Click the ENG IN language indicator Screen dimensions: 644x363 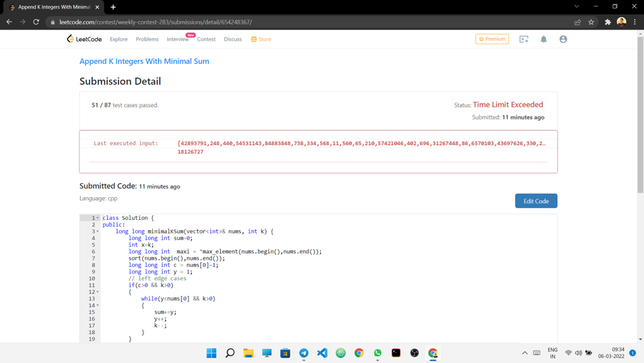(553, 353)
